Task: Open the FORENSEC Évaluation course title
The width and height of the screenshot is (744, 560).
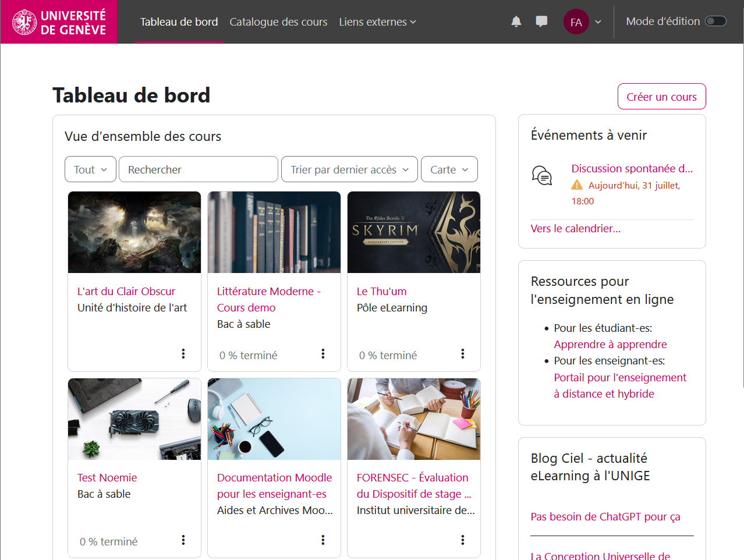Action: tap(413, 486)
